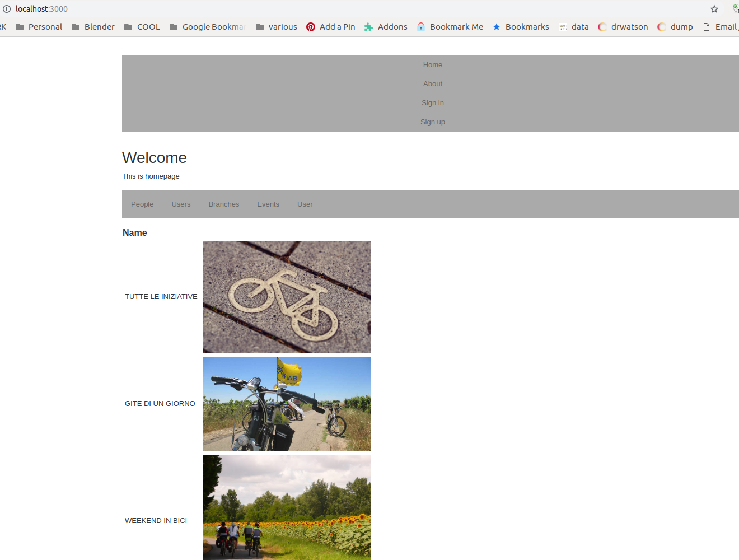Screen dimensions: 739x560
Task: Open the bicycle pavement symbol image
Action: click(287, 297)
